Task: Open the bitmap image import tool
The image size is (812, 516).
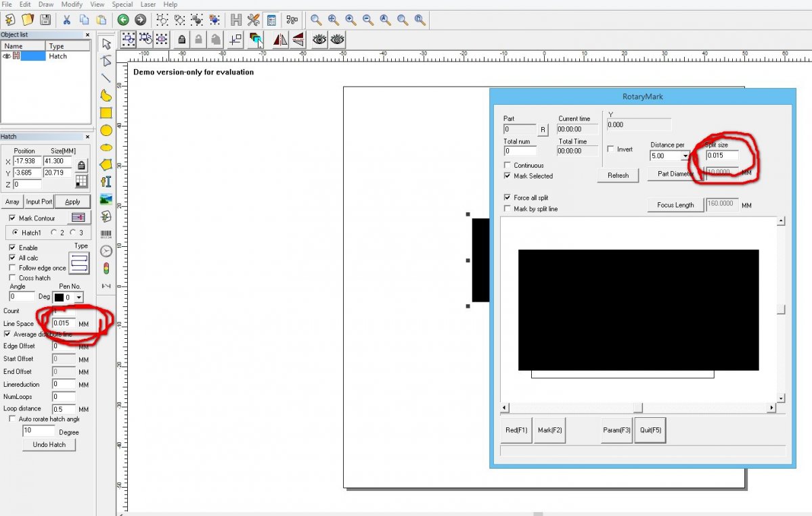Action: point(106,200)
